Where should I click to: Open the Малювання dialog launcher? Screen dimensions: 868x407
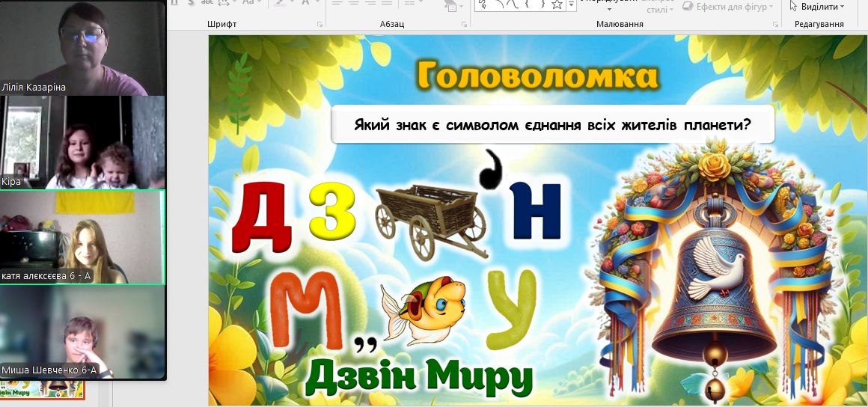click(776, 25)
